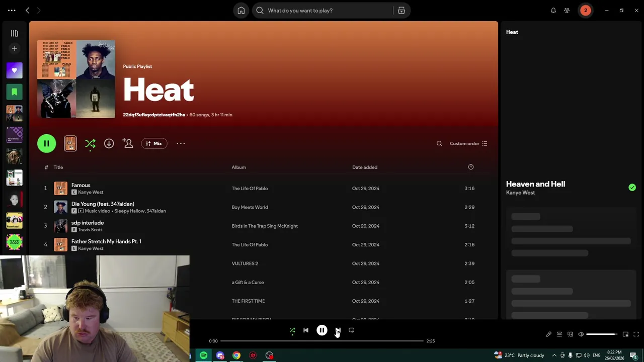The height and width of the screenshot is (362, 644).
Task: Open the 2022 playlist in sidebar
Action: point(14,242)
